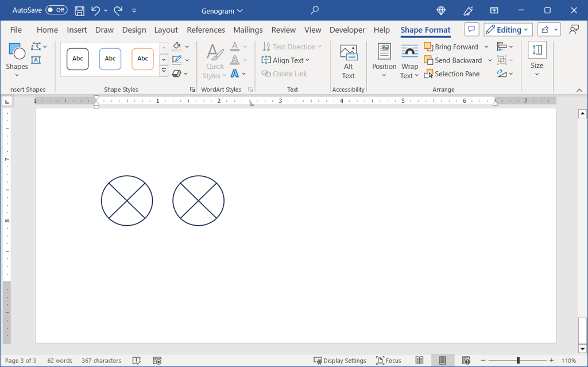This screenshot has height=367, width=588.
Task: Open the Position dropdown menu
Action: click(x=384, y=61)
